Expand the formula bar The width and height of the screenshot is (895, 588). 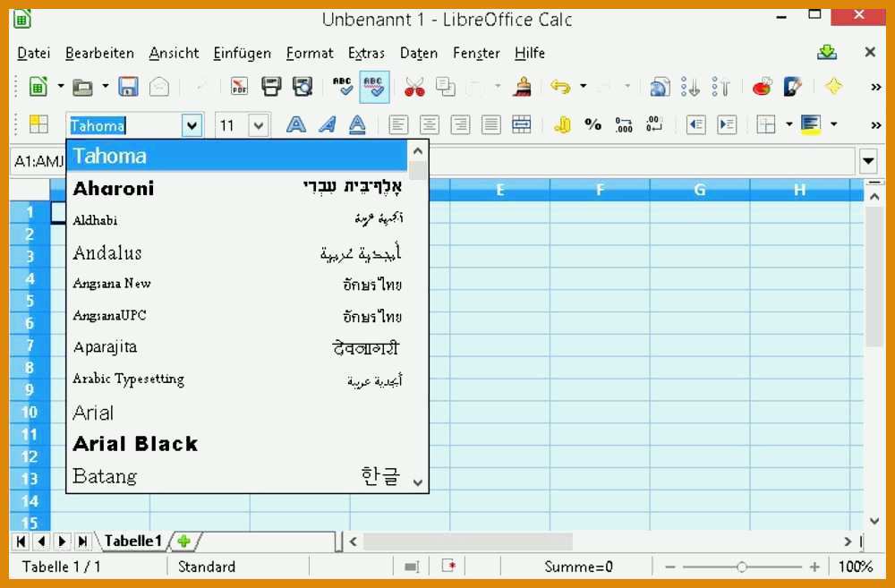pos(868,162)
